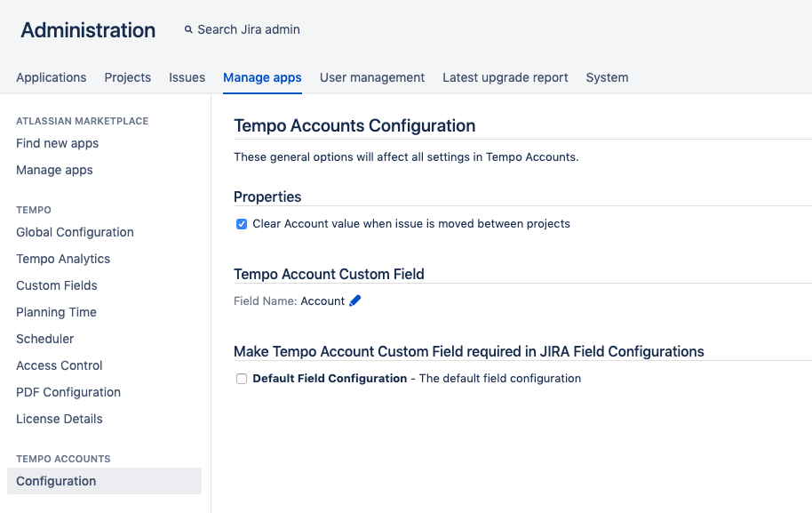The width and height of the screenshot is (812, 513).
Task: Uncheck Clear Account value when issue moved
Action: pos(242,224)
